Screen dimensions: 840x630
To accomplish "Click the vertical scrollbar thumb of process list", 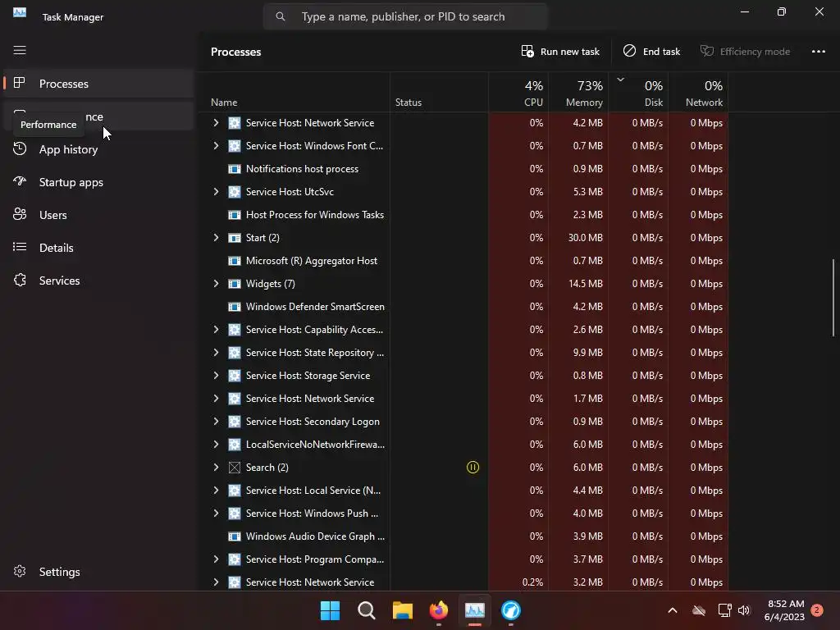I will coord(833,298).
